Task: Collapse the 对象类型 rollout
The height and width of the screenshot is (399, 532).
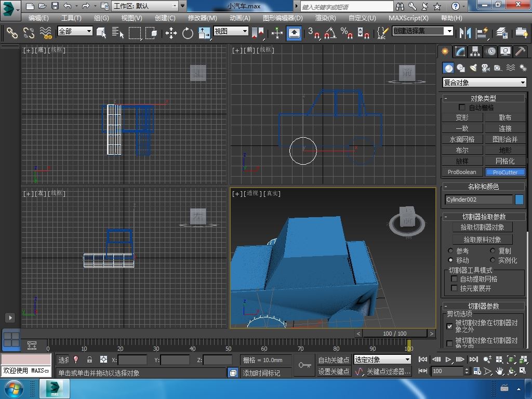Action: [483, 98]
